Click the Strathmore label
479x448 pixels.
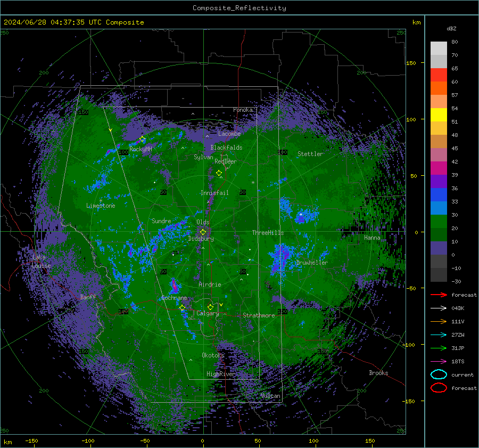pos(259,315)
